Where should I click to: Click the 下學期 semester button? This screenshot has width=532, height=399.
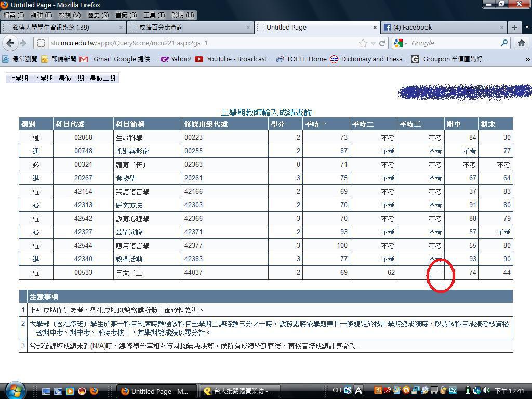point(43,78)
